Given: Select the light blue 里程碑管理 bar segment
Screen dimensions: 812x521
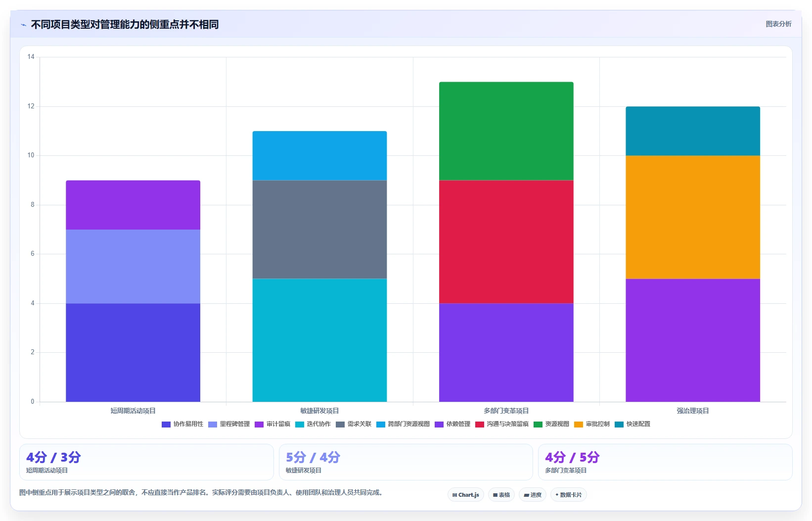Looking at the screenshot, I should (133, 266).
